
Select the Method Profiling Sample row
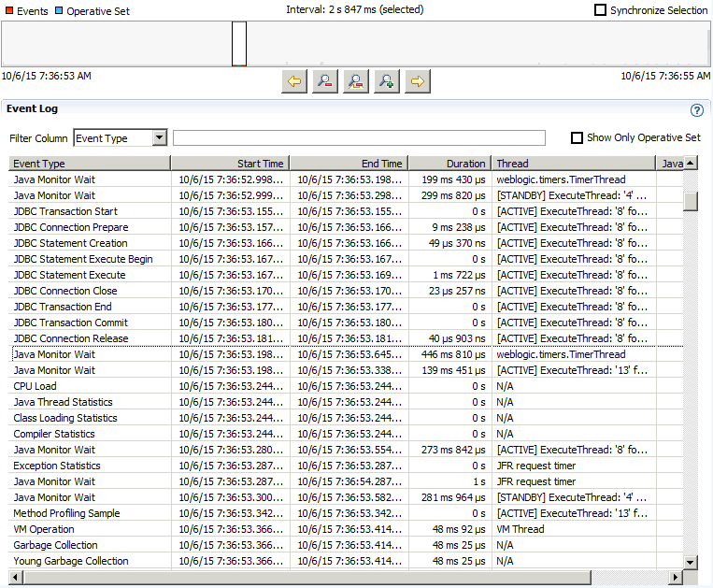(x=346, y=513)
